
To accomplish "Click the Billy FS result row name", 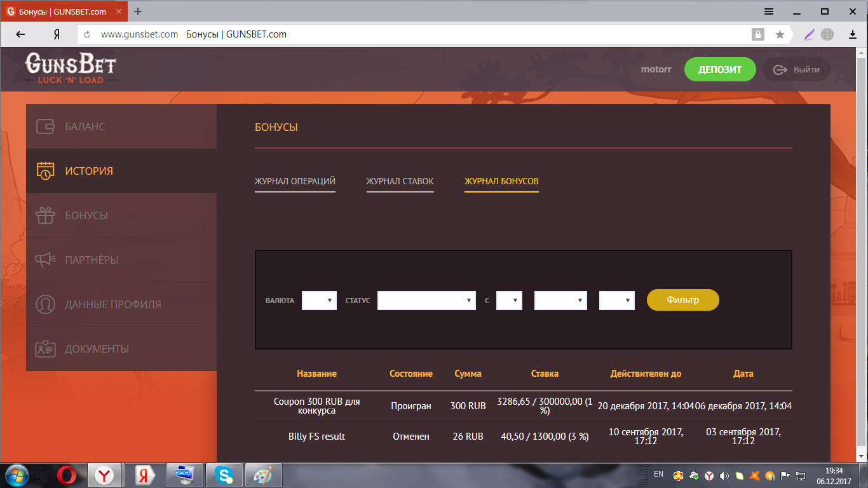I will pos(316,437).
